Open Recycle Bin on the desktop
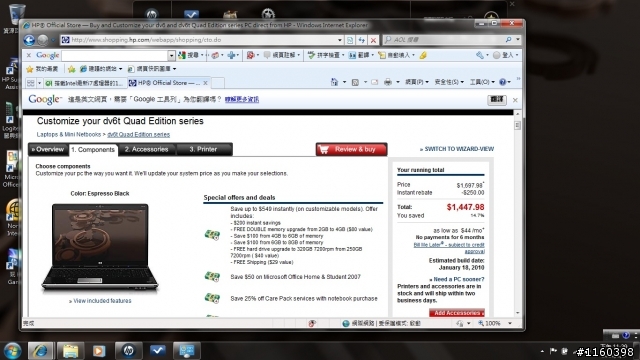 pyautogui.click(x=16, y=16)
